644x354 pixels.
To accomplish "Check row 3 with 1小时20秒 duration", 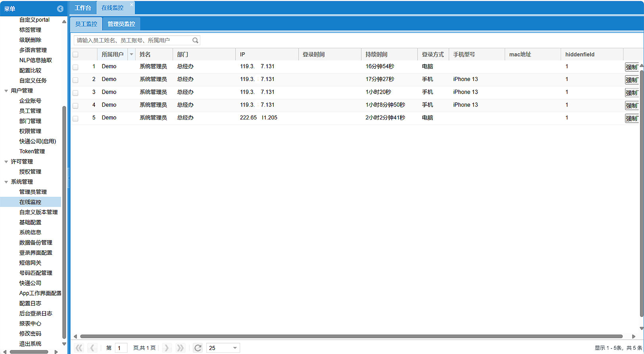I will pos(75,92).
